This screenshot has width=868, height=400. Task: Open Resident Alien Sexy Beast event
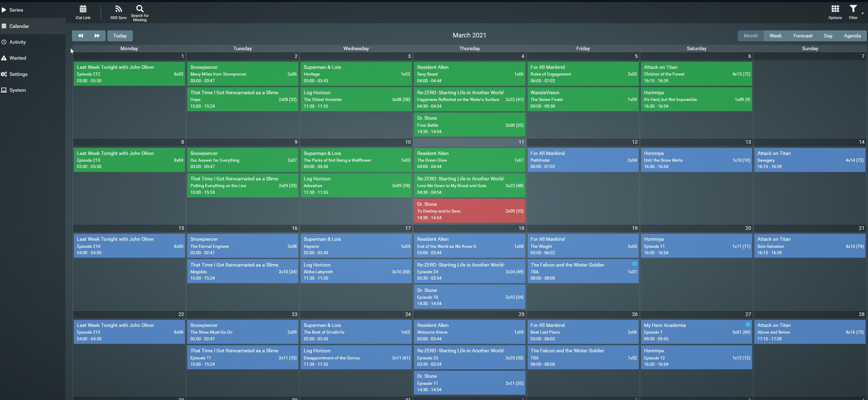tap(469, 74)
